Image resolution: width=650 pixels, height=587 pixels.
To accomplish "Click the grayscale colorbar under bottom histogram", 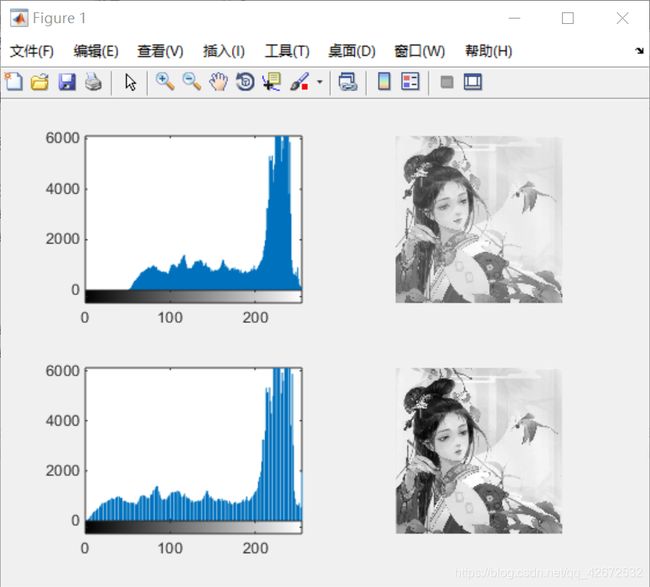I will 194,527.
